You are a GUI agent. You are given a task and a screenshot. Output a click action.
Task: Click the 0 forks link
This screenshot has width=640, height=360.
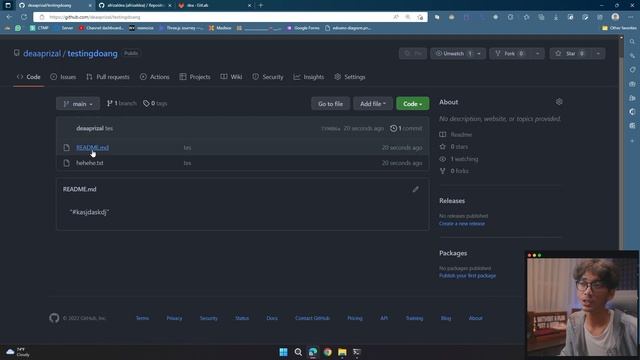tap(454, 171)
